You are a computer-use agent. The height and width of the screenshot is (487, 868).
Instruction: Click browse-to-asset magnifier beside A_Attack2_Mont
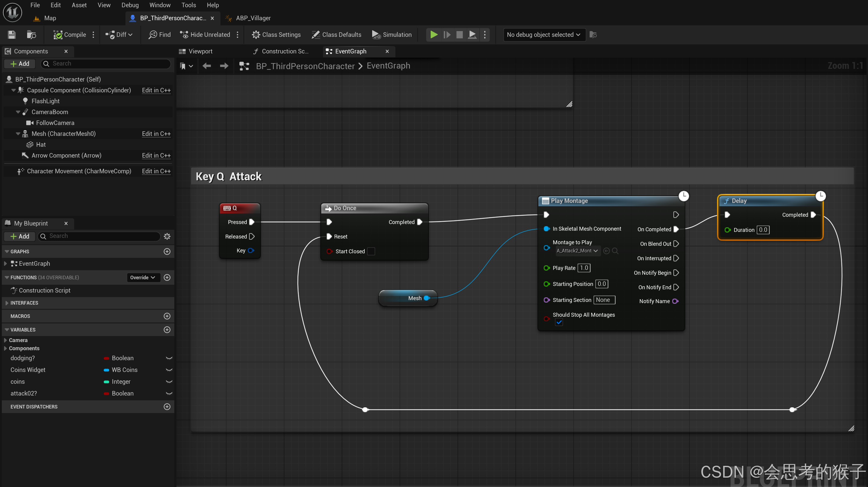[615, 251]
